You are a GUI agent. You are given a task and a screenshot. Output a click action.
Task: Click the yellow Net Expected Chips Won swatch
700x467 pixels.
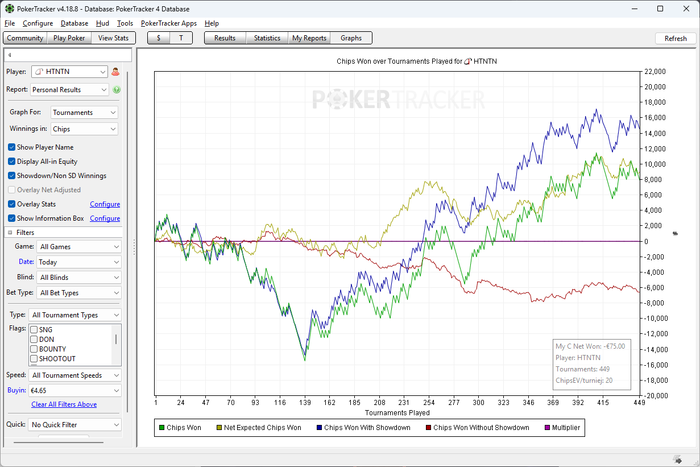click(219, 428)
